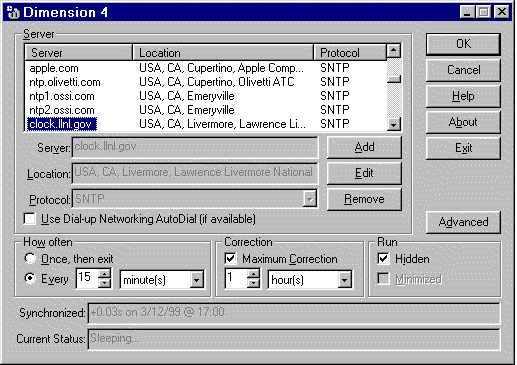
Task: Click the Minimized run checkbox
Action: (383, 279)
